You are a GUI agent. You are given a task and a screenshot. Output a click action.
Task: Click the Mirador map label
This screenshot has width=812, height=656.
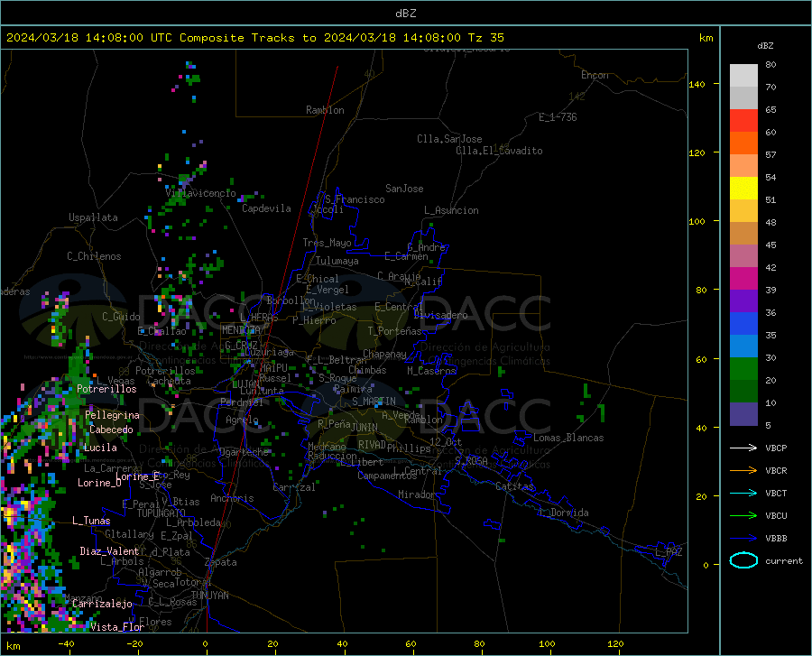point(417,494)
